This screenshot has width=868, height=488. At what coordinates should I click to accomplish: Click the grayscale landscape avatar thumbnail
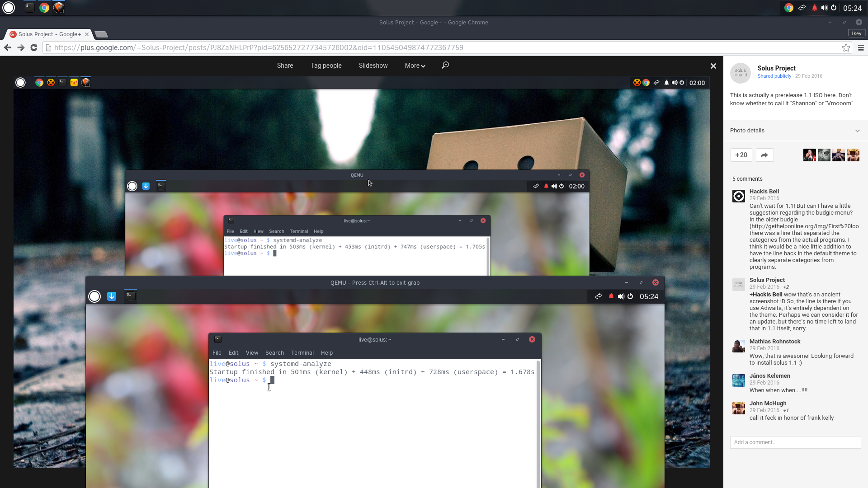pos(824,155)
